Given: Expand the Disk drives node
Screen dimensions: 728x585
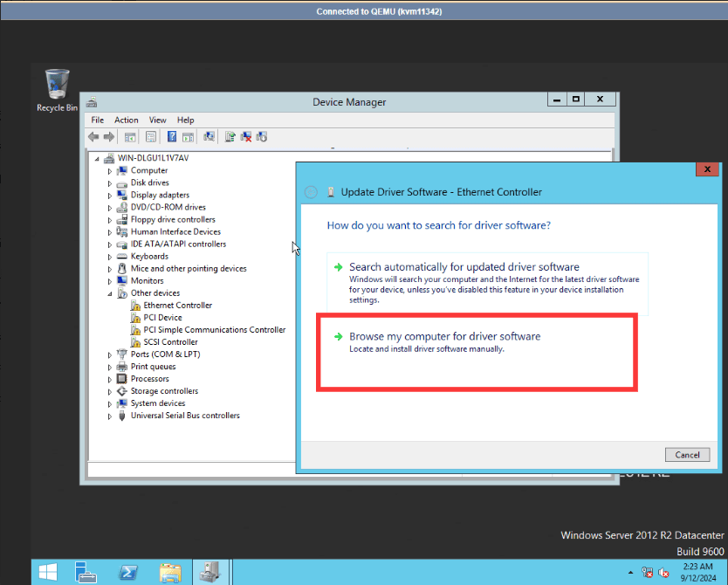Looking at the screenshot, I should click(110, 183).
